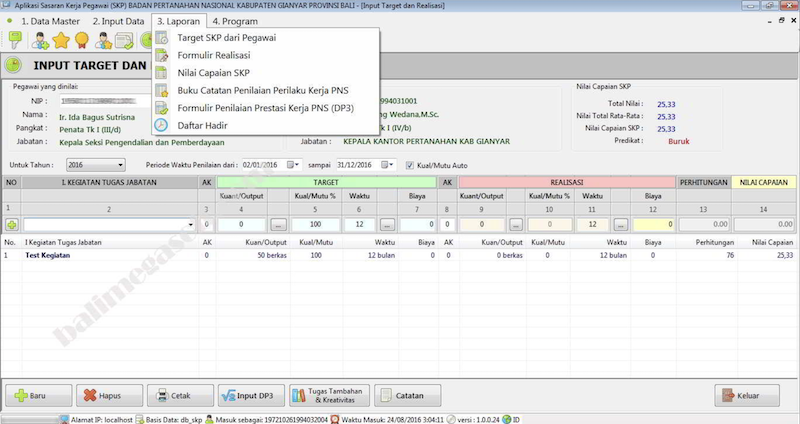800x424 pixels.
Task: Expand the start date picker 02/01/2016
Action: coord(292,165)
